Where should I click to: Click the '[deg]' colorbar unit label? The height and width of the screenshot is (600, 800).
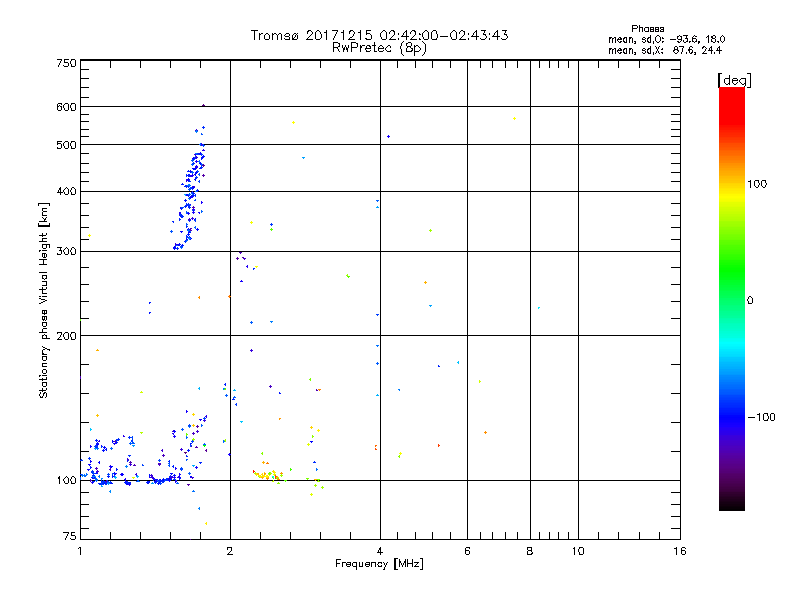(x=734, y=80)
